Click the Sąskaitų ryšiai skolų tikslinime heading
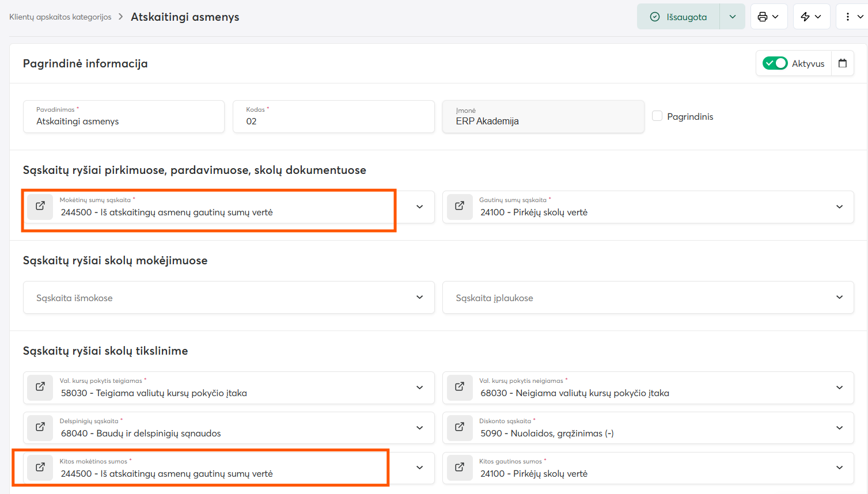The width and height of the screenshot is (868, 494). tap(105, 351)
